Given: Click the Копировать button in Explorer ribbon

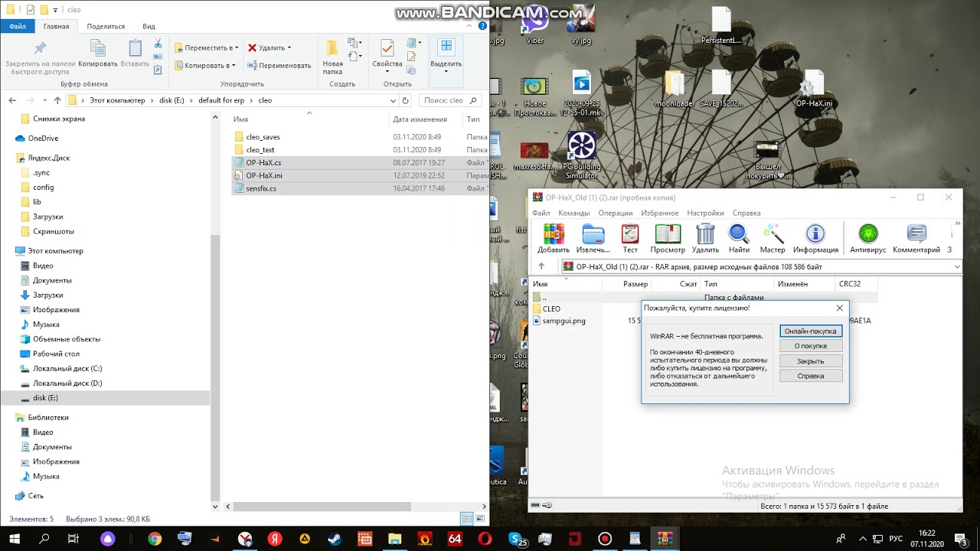Looking at the screenshot, I should click(x=98, y=52).
